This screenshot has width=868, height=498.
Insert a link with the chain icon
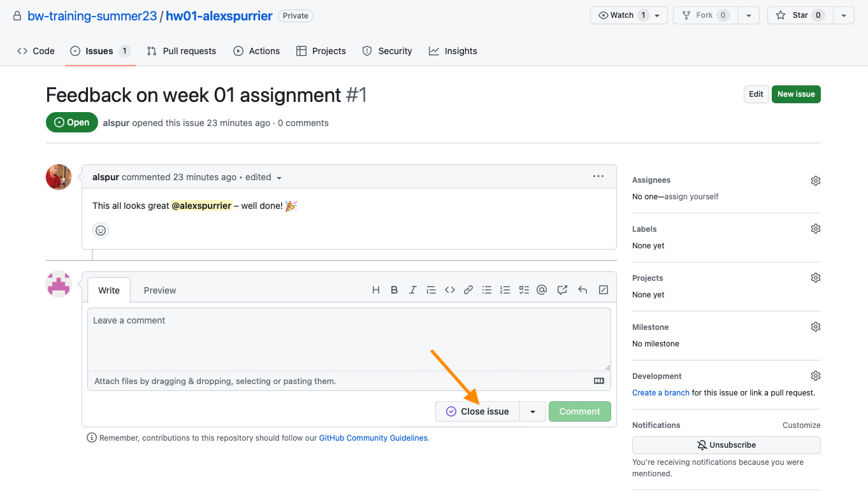468,290
